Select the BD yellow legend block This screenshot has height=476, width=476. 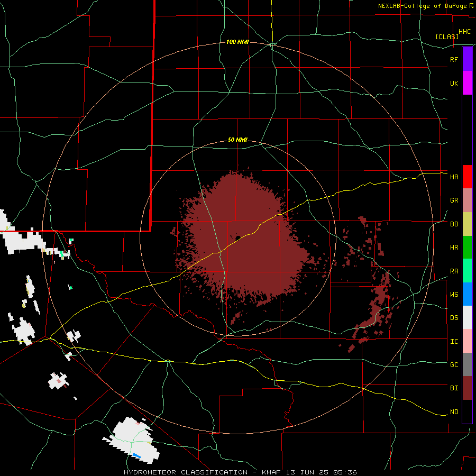point(467,224)
